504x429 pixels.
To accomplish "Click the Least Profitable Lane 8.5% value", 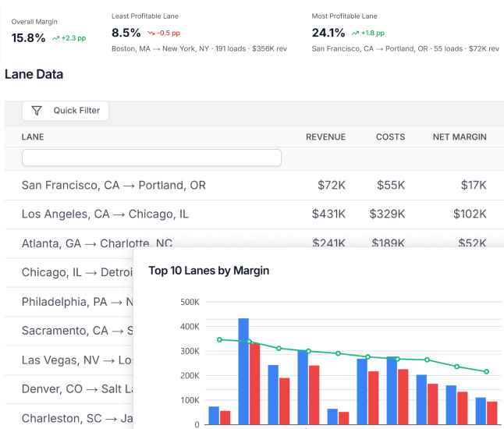I will (126, 33).
